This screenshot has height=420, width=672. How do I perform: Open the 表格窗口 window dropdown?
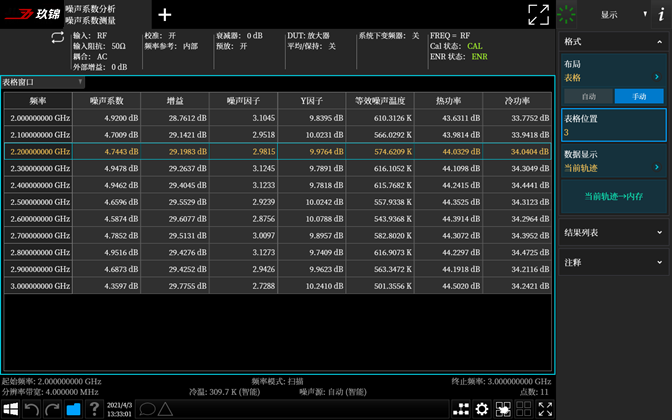tap(42, 82)
